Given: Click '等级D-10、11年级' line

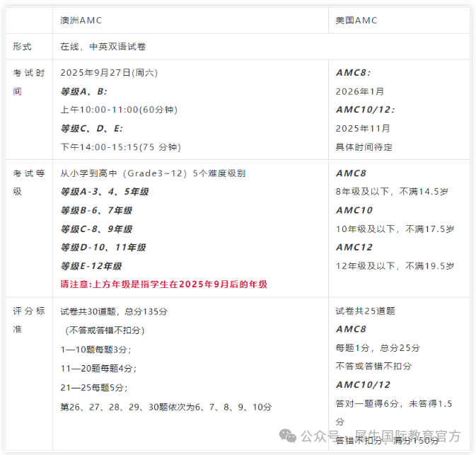Looking at the screenshot, I should (103, 247).
